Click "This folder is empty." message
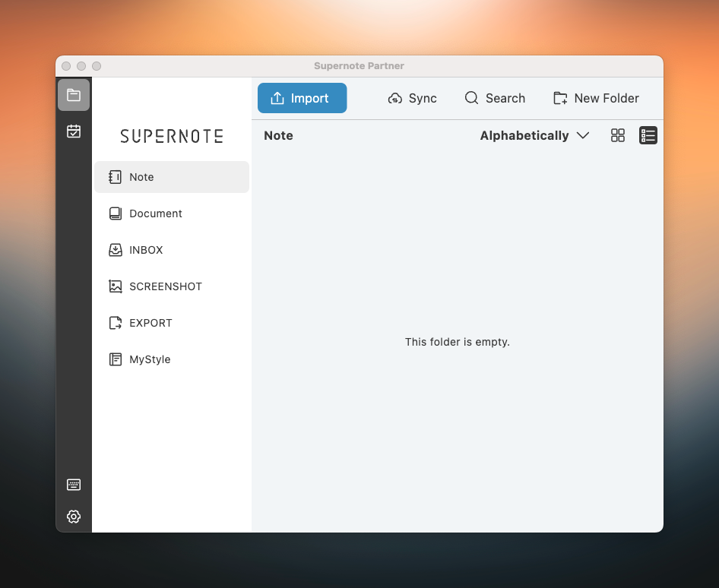Image resolution: width=719 pixels, height=588 pixels. [458, 342]
